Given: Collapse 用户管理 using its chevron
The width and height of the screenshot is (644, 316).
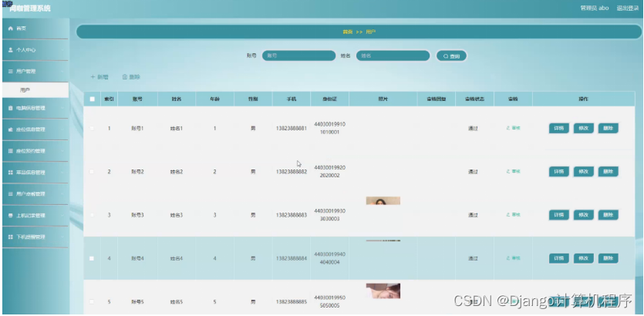Looking at the screenshot, I should pyautogui.click(x=62, y=72).
